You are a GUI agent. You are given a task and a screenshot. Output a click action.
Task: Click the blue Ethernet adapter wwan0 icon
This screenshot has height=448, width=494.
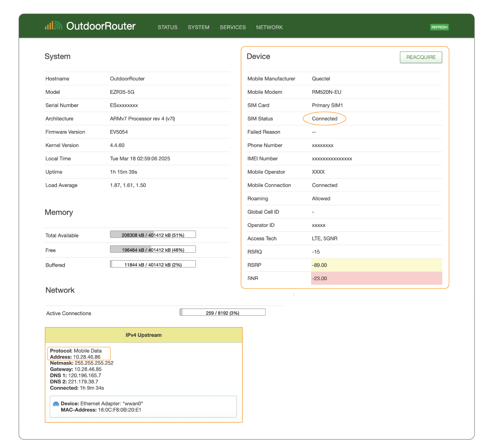(56, 404)
